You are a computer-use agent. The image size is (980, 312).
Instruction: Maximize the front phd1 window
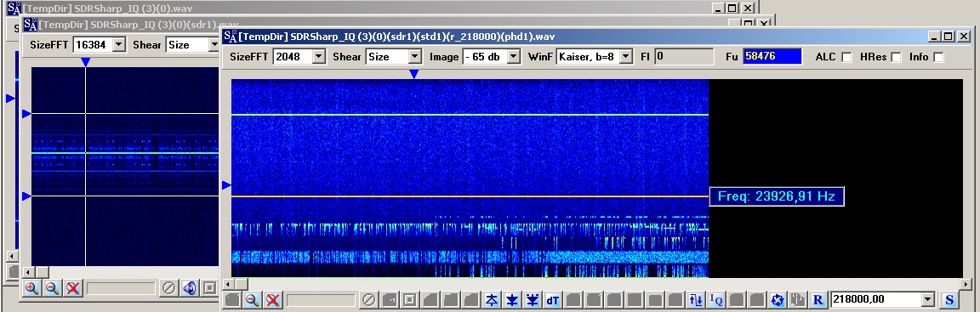pyautogui.click(x=949, y=37)
